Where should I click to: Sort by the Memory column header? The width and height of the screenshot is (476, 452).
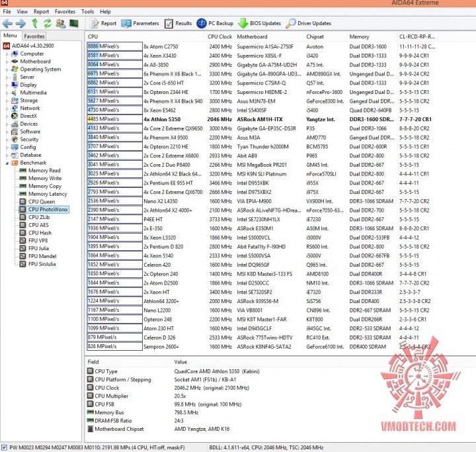pos(372,37)
